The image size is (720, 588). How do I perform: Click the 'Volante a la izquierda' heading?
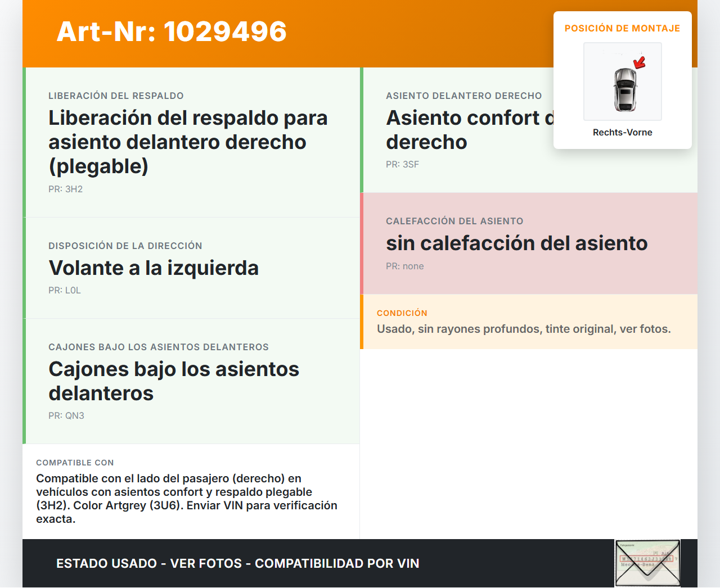(x=154, y=268)
